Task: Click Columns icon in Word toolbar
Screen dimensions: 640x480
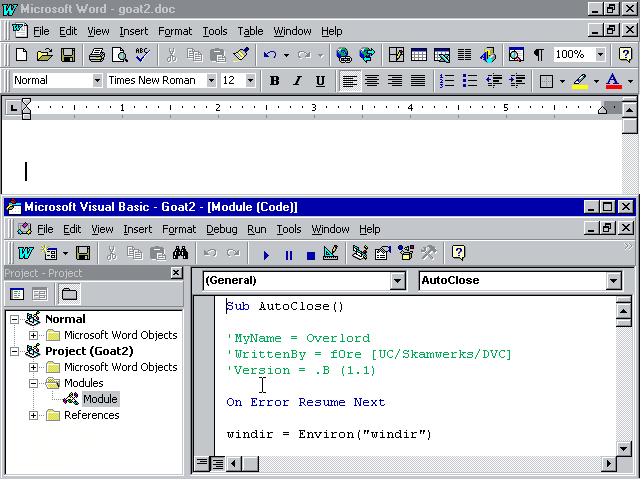Action: pyautogui.click(x=464, y=55)
